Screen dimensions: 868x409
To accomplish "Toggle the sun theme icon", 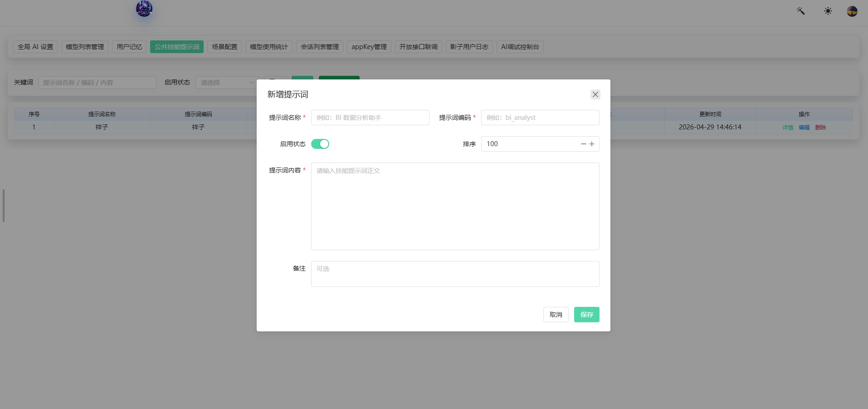I will (x=828, y=11).
